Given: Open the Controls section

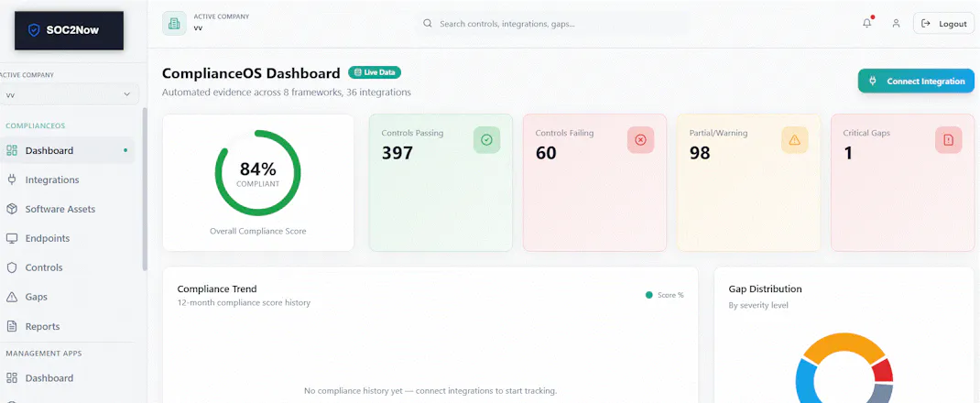Looking at the screenshot, I should (x=68, y=267).
